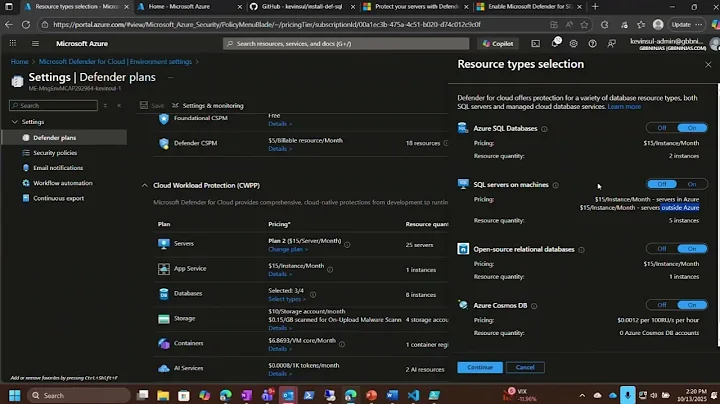Turn Azure Cosmos DB On
The image size is (720, 404).
[x=692, y=305]
